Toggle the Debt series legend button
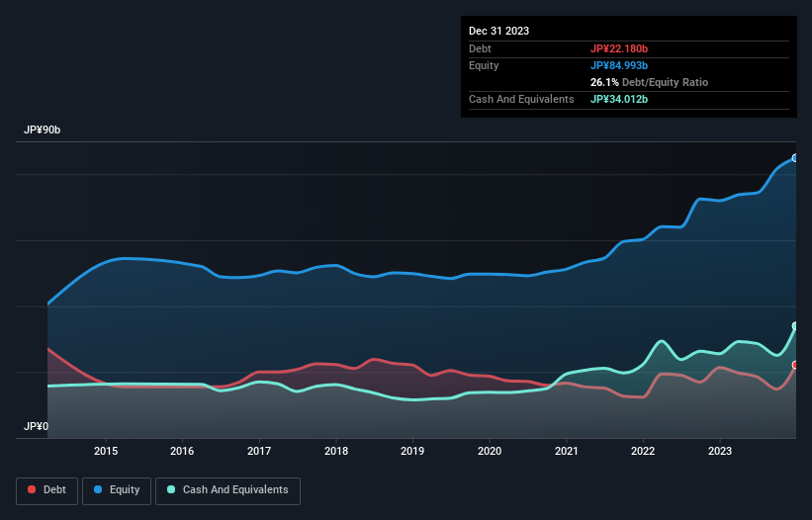Screen dimensions: 812x520 coord(47,490)
